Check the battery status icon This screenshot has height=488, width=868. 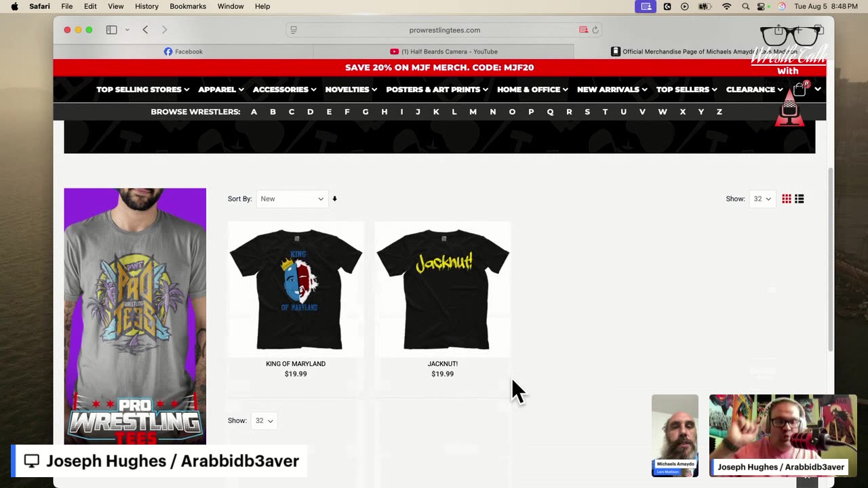(x=705, y=6)
